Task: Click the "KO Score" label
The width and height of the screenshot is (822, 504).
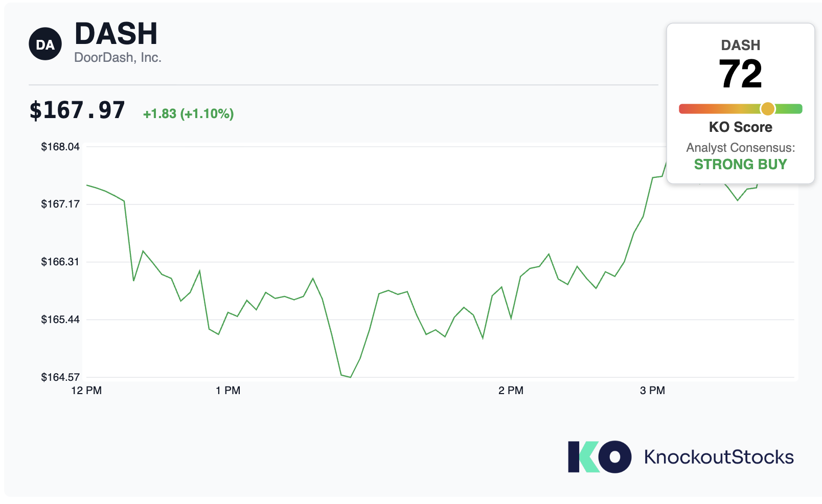Action: [x=740, y=127]
